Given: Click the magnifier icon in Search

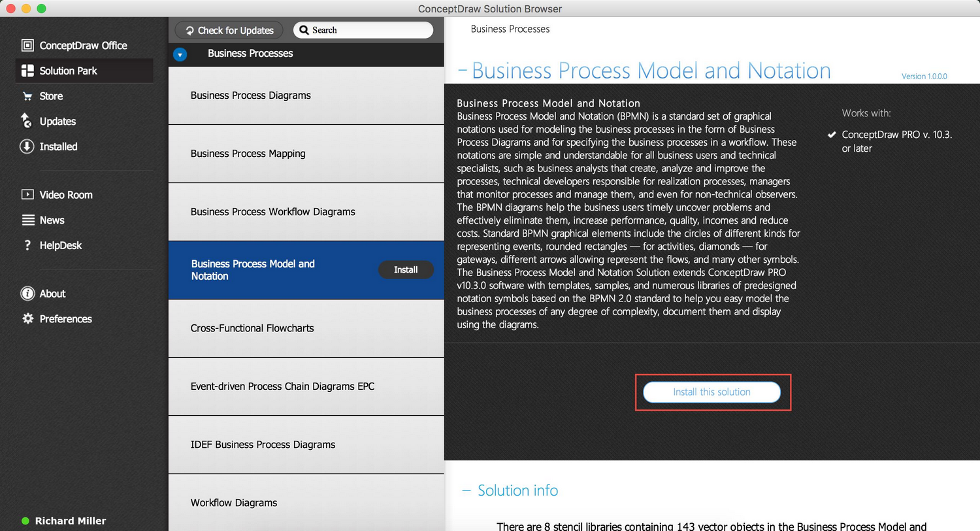Looking at the screenshot, I should [x=304, y=30].
